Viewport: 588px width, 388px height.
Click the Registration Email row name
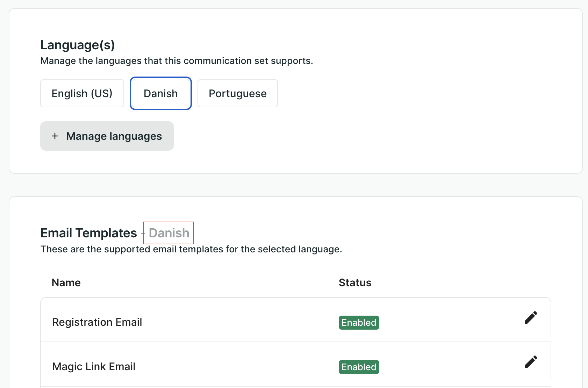[x=97, y=322]
